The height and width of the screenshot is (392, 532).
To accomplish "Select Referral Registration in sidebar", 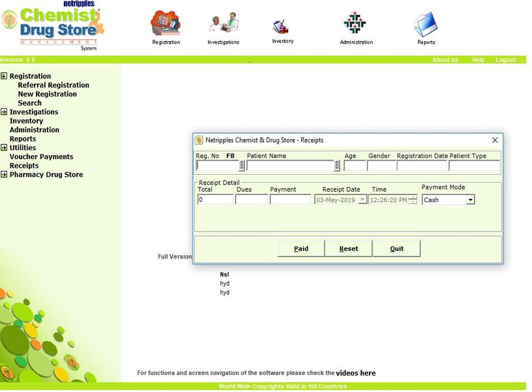I will click(53, 85).
